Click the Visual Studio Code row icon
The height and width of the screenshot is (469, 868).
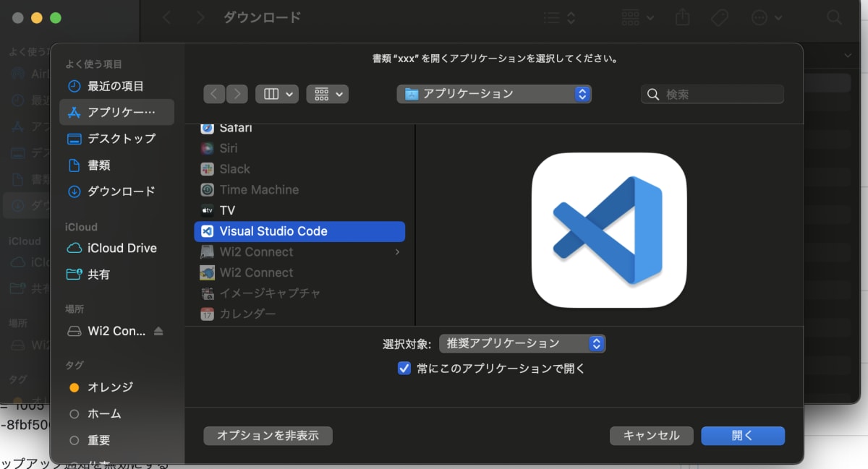(x=208, y=231)
